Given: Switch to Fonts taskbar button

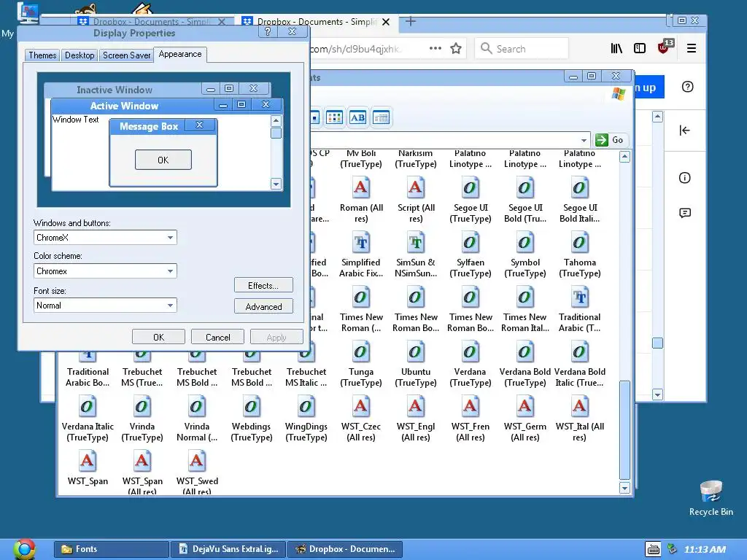Looking at the screenshot, I should tap(112, 549).
